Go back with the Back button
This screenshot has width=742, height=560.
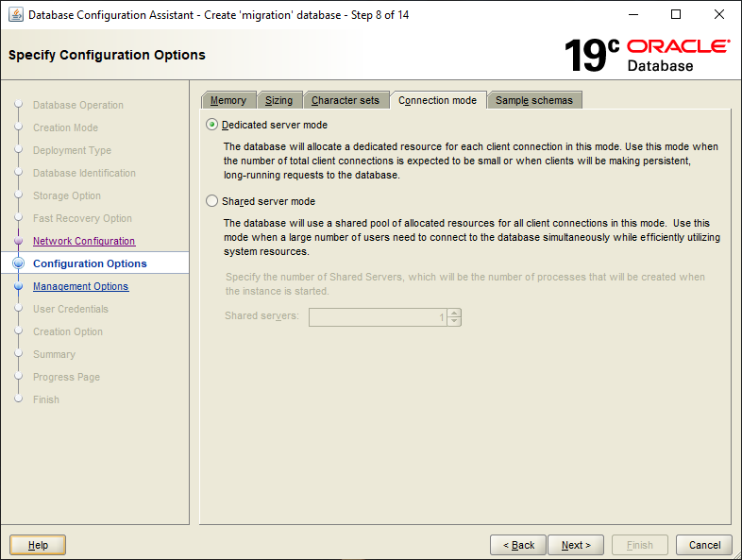point(518,545)
